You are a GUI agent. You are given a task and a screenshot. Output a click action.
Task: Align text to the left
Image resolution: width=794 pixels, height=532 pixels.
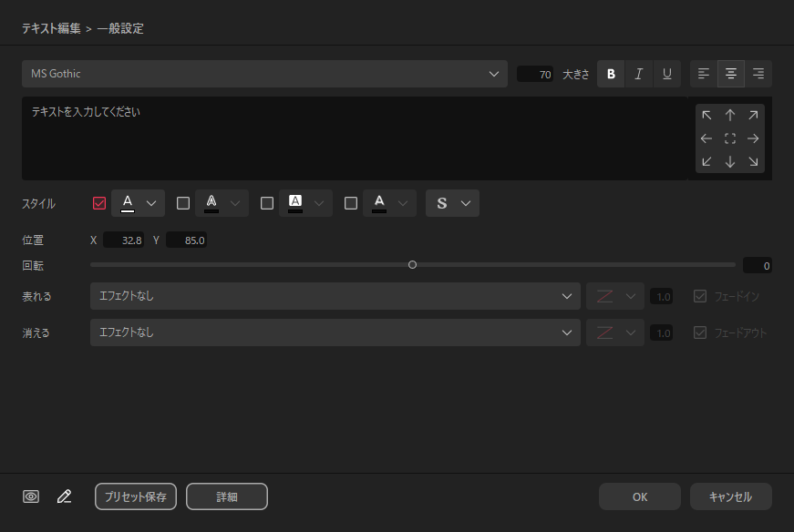(x=704, y=75)
